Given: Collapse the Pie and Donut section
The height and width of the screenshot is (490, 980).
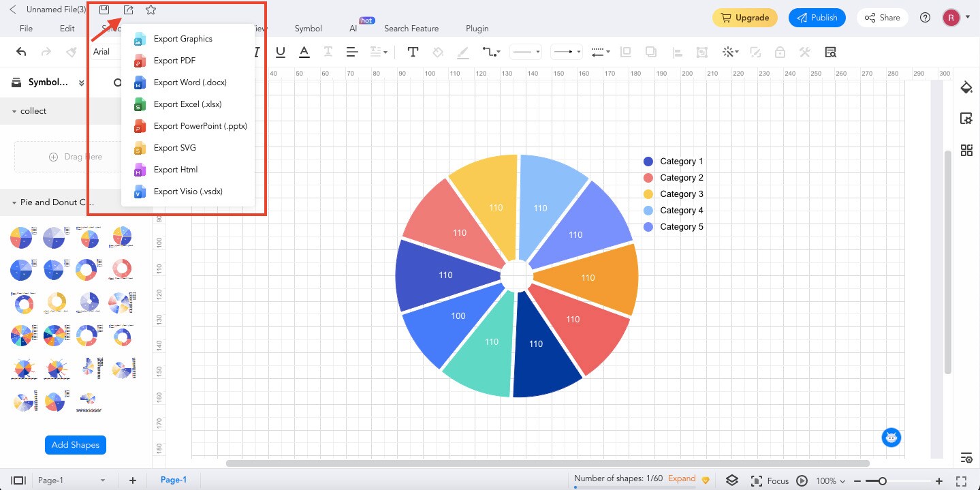Looking at the screenshot, I should [14, 202].
